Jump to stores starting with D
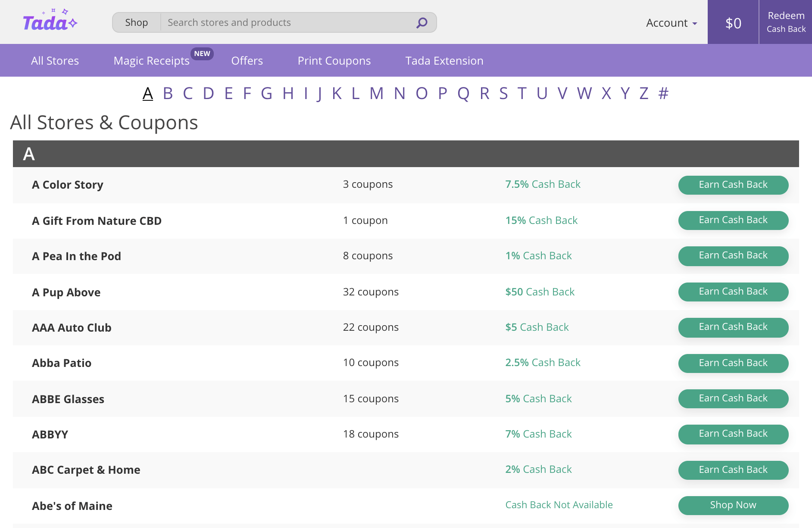Viewport: 812px width, 528px height. click(x=208, y=93)
